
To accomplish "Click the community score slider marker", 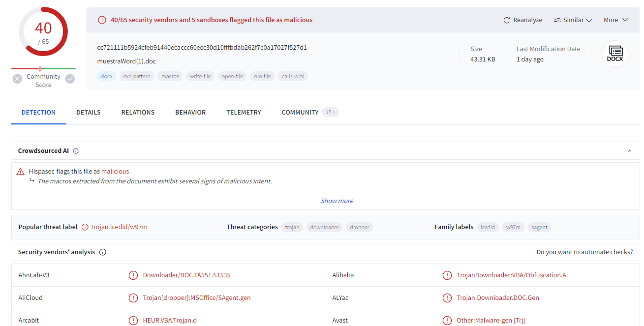I will point(40,68).
